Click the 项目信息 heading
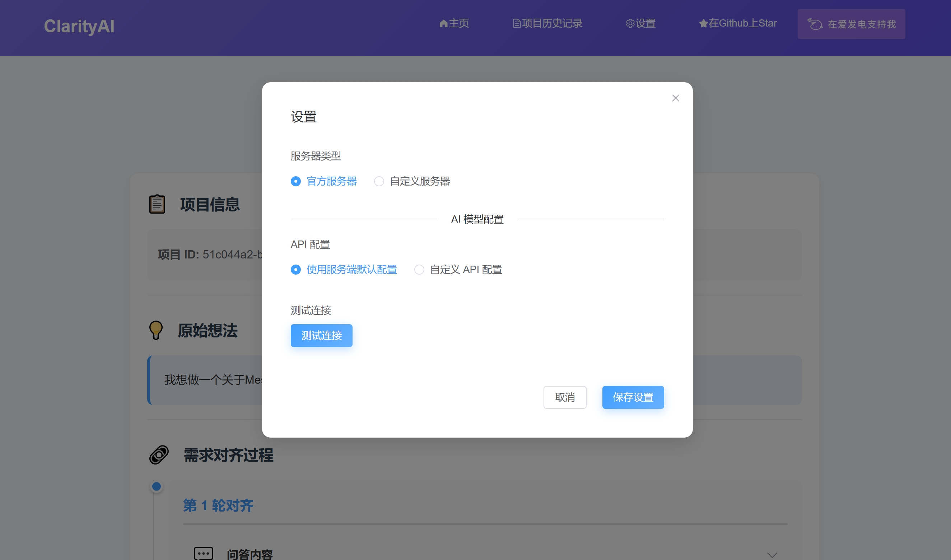951x560 pixels. pos(209,204)
